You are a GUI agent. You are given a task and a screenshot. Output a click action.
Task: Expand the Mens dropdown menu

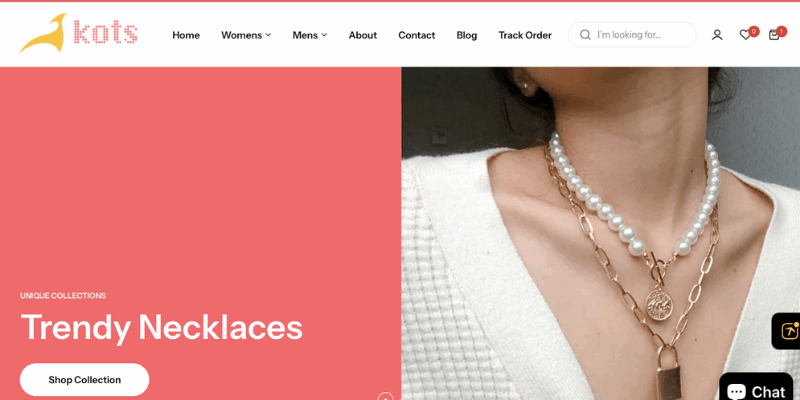(310, 35)
